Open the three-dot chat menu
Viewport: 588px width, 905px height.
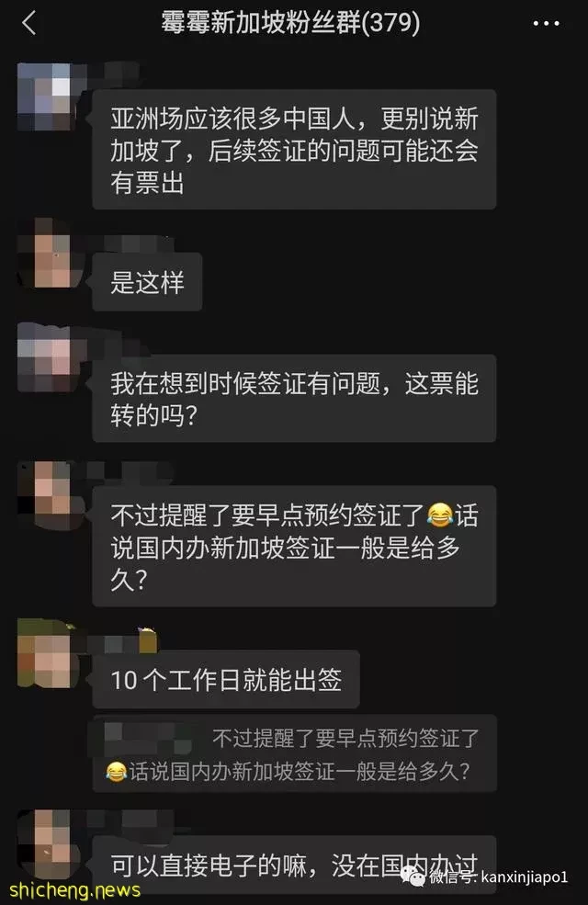pos(546,24)
